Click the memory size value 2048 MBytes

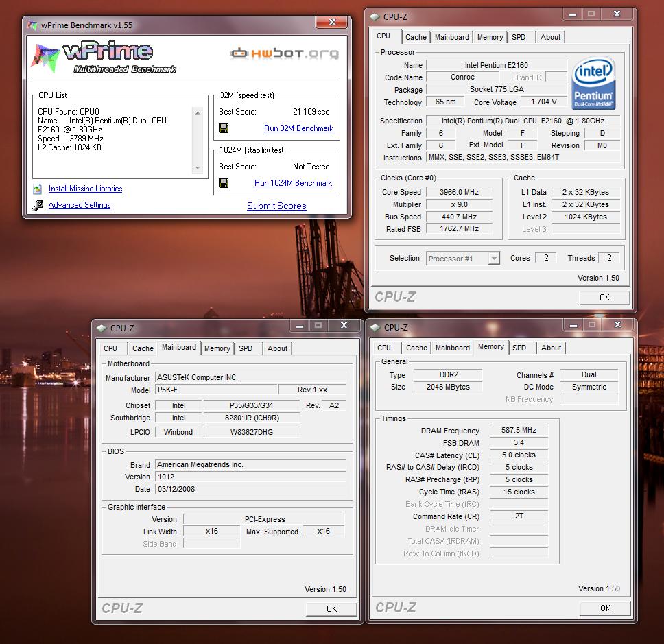pyautogui.click(x=448, y=387)
